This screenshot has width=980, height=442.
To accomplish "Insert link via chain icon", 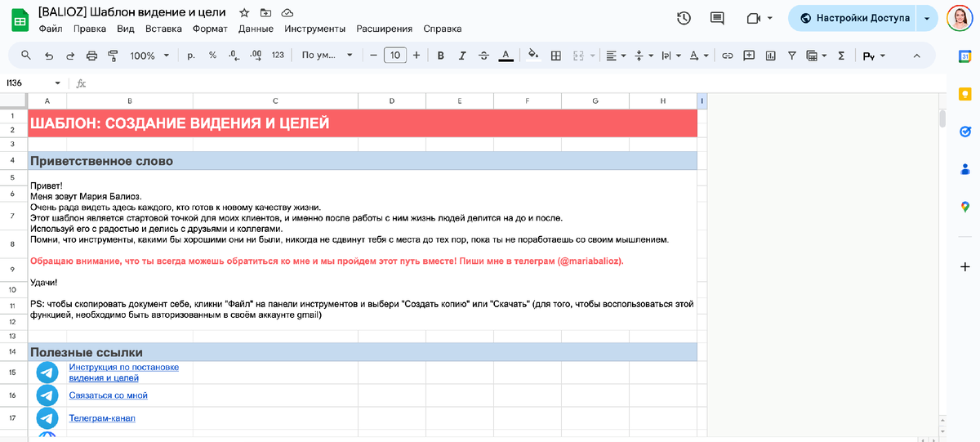I will click(x=727, y=56).
